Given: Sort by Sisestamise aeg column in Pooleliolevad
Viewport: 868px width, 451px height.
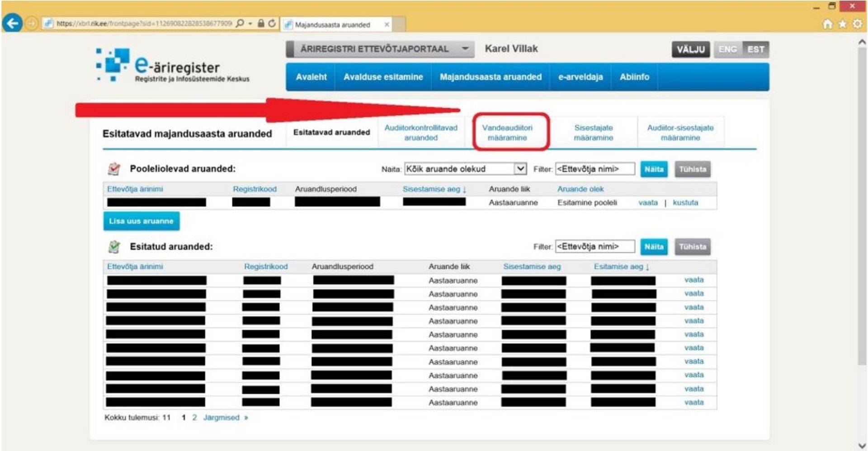Looking at the screenshot, I should click(433, 189).
